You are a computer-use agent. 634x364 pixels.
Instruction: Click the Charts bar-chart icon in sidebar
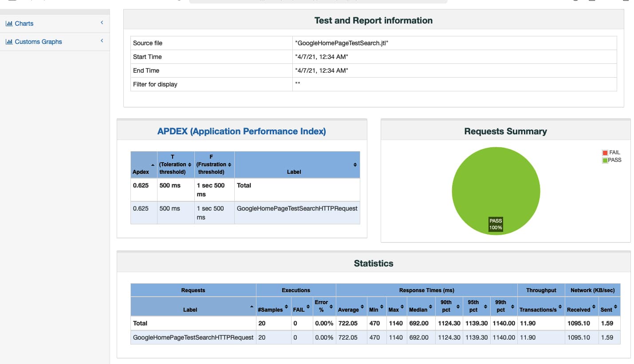(9, 23)
